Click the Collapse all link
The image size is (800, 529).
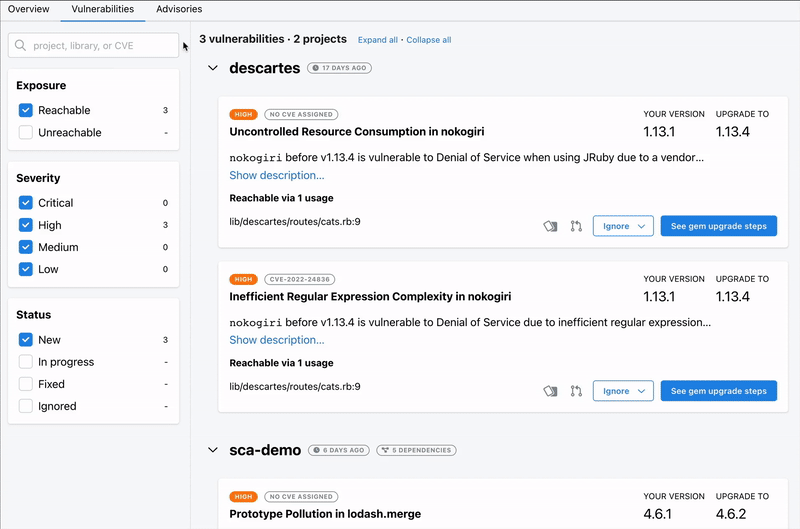coord(429,40)
